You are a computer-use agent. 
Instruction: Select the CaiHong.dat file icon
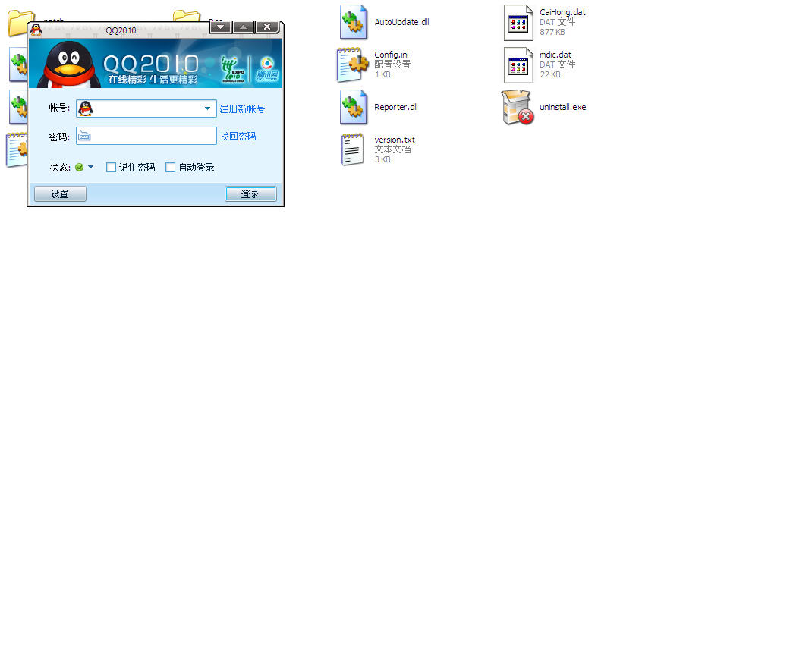518,22
